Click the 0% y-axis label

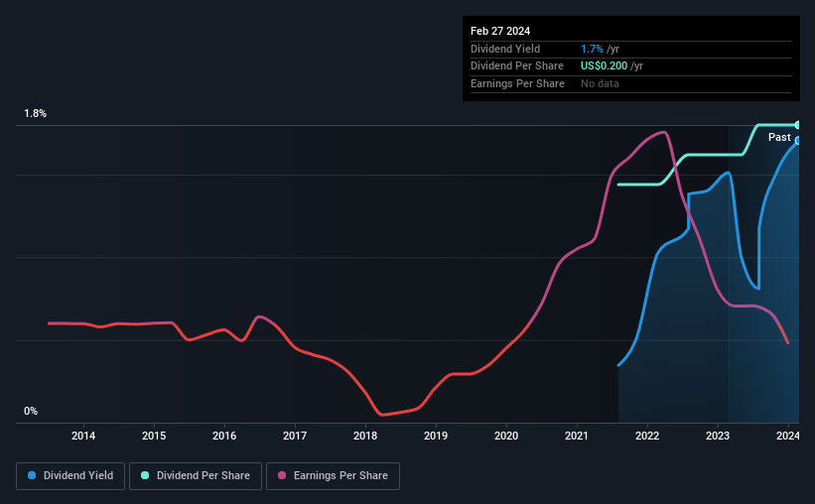(x=31, y=412)
